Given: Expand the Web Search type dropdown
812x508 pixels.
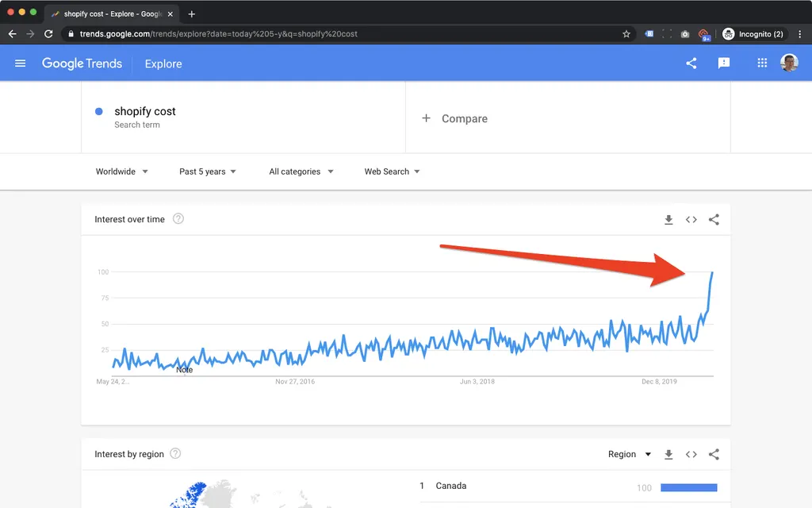Looking at the screenshot, I should pyautogui.click(x=392, y=171).
